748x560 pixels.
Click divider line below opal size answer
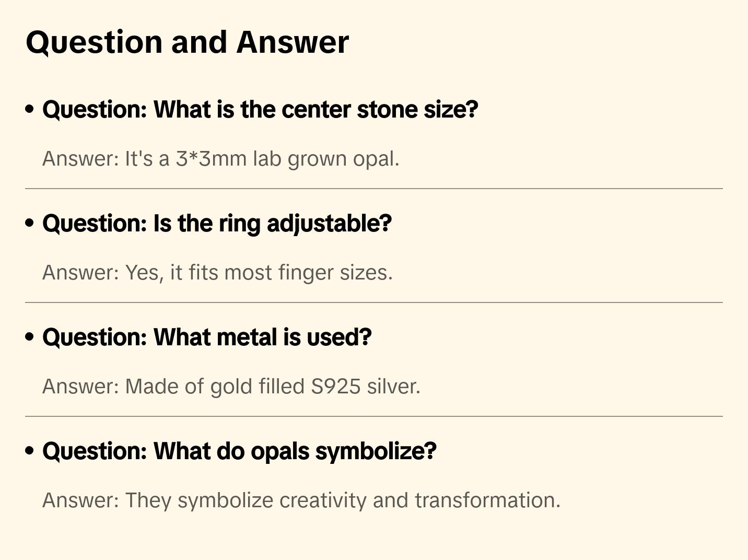tap(373, 189)
